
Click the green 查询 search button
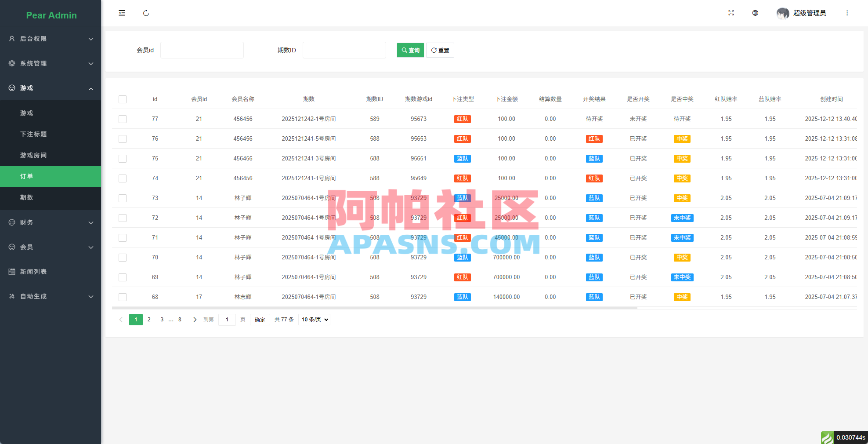(410, 50)
